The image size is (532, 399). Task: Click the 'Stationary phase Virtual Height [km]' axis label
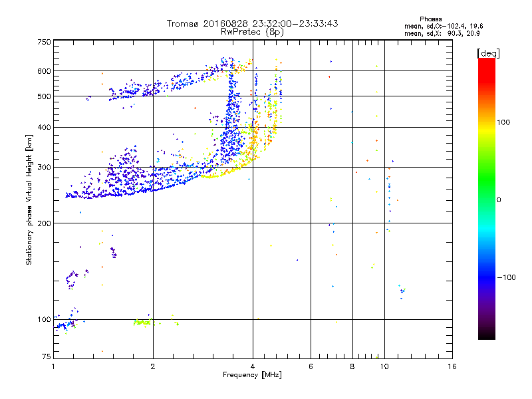pos(29,199)
